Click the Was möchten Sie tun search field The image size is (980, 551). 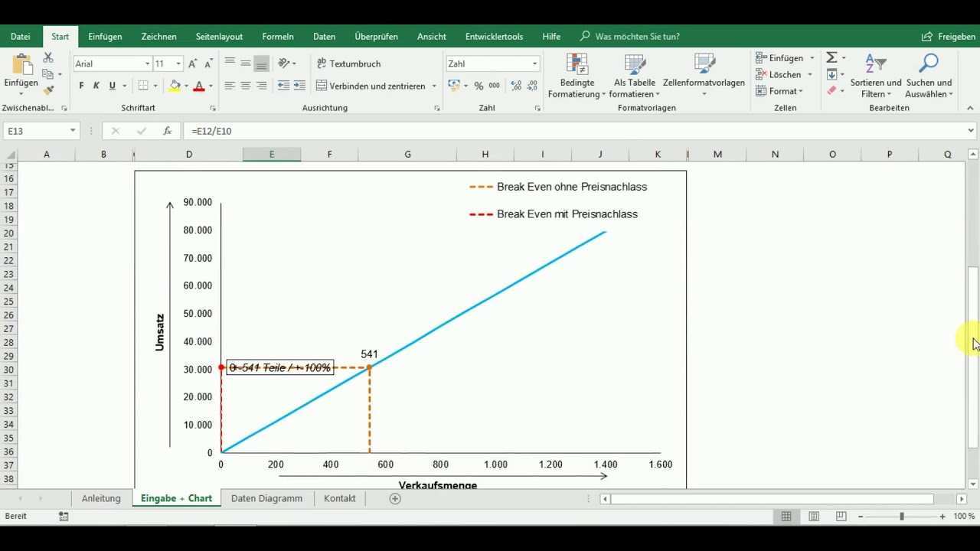coord(637,36)
